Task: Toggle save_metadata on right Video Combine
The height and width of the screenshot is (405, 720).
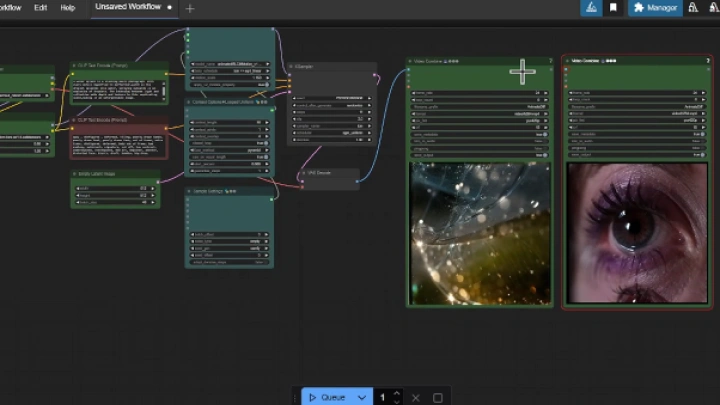Action: click(x=637, y=134)
